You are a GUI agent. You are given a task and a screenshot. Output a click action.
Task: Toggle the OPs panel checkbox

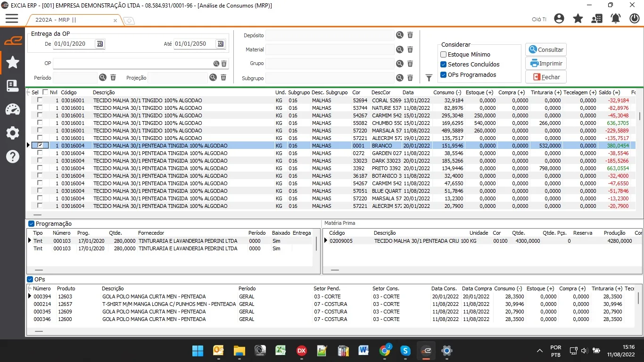[30, 280]
